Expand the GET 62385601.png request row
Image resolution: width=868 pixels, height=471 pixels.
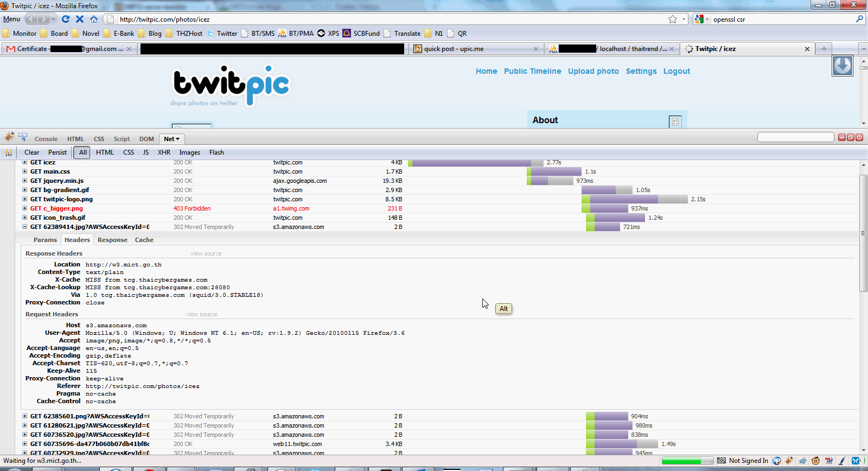[24, 416]
